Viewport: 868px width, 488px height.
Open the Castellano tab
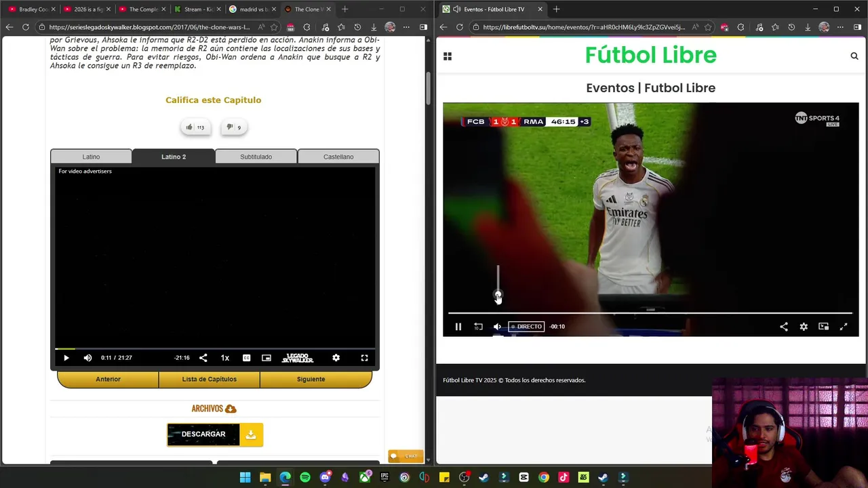click(338, 157)
